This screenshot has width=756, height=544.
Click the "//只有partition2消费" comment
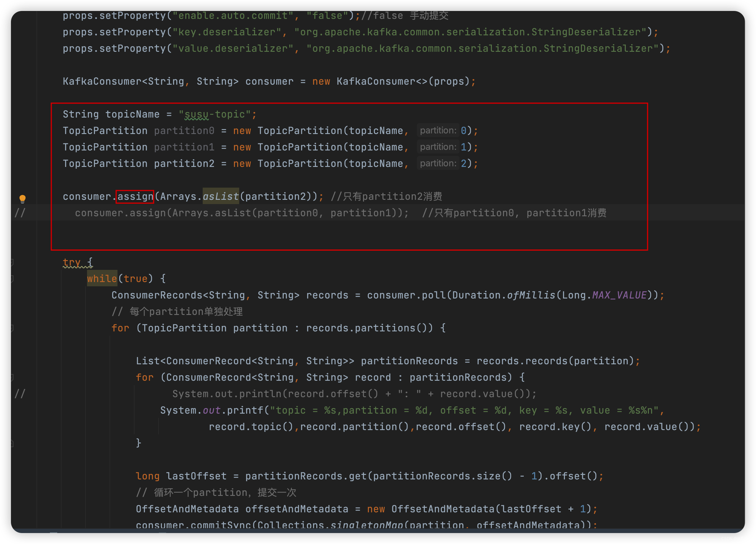click(x=386, y=196)
